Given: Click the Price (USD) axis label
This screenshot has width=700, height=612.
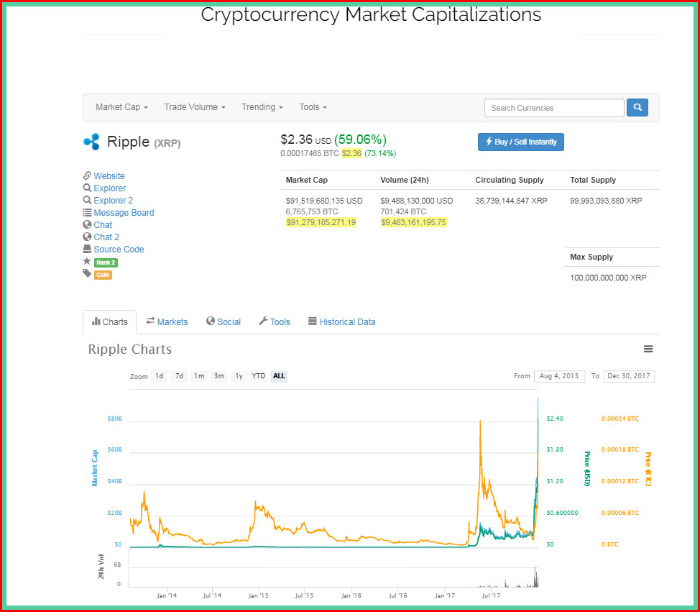Looking at the screenshot, I should click(587, 469).
